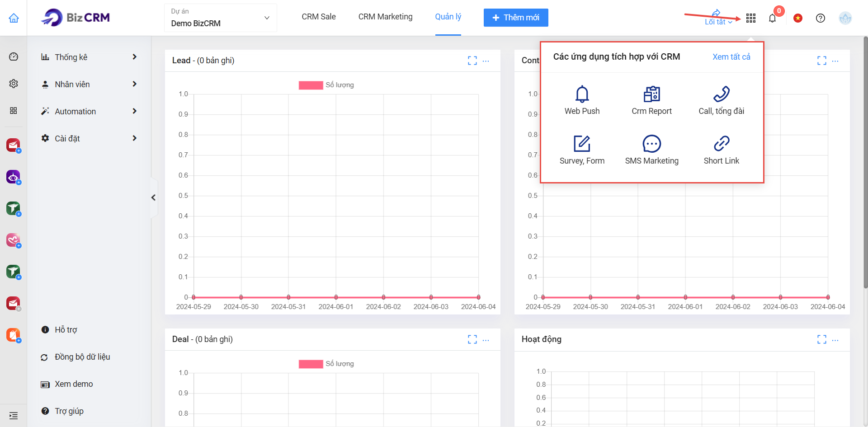The width and height of the screenshot is (868, 427).
Task: Collapse the sidebar with the left arrow handle
Action: coord(154,197)
